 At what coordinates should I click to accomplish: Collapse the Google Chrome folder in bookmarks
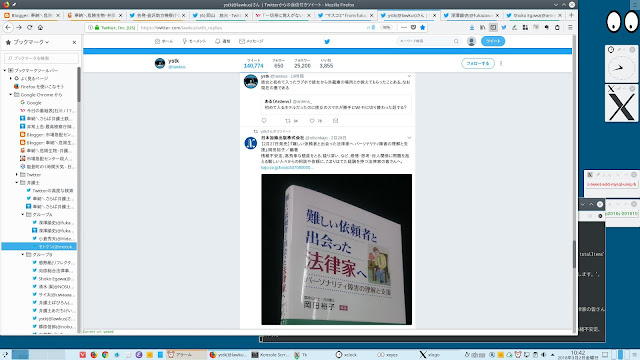tap(11, 94)
